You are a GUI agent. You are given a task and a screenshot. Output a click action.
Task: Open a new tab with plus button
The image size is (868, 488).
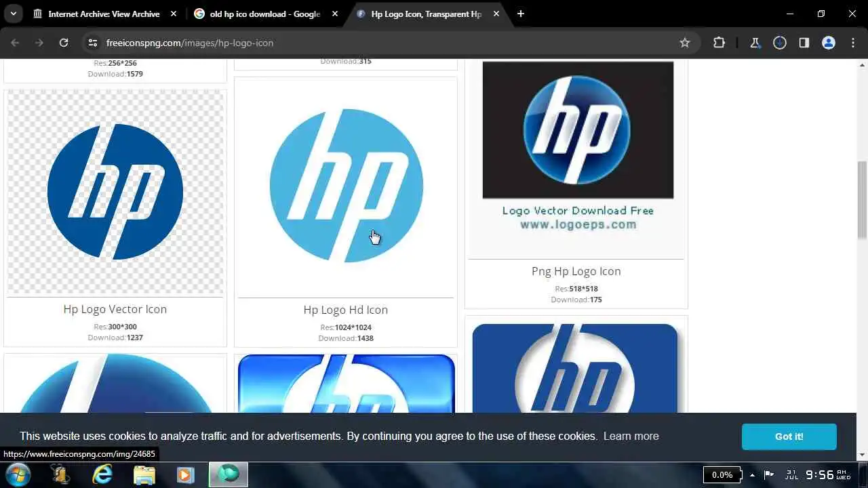[520, 14]
